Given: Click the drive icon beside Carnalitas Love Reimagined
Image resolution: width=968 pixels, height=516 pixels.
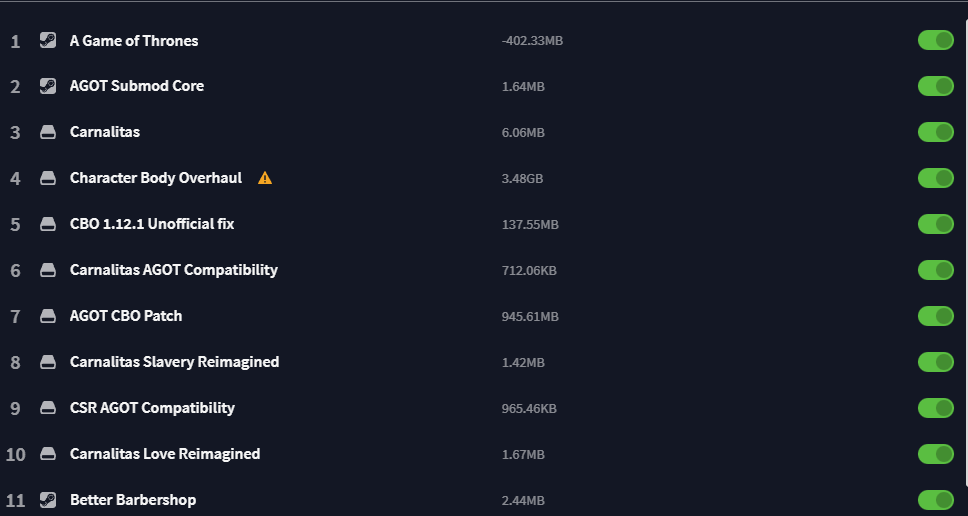Looking at the screenshot, I should point(47,454).
